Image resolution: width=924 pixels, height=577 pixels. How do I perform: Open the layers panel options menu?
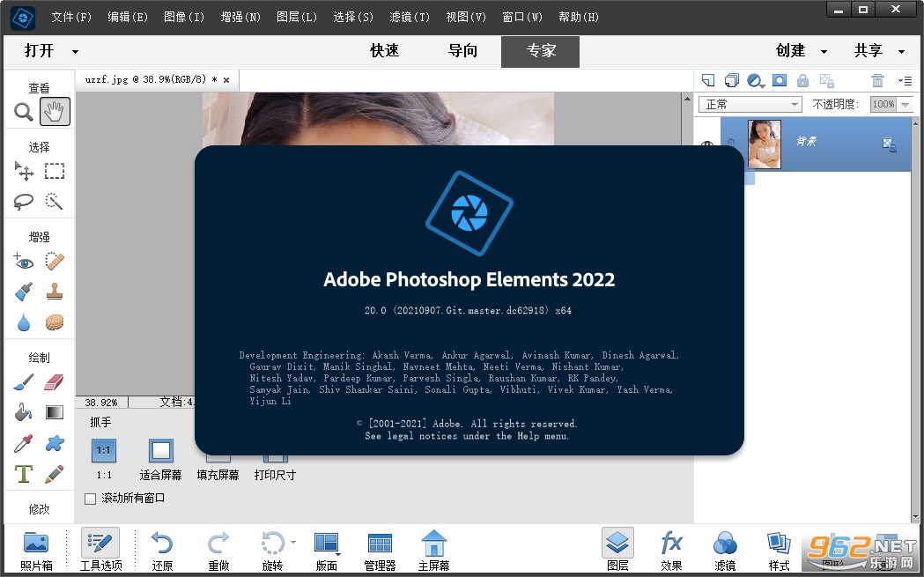905,81
